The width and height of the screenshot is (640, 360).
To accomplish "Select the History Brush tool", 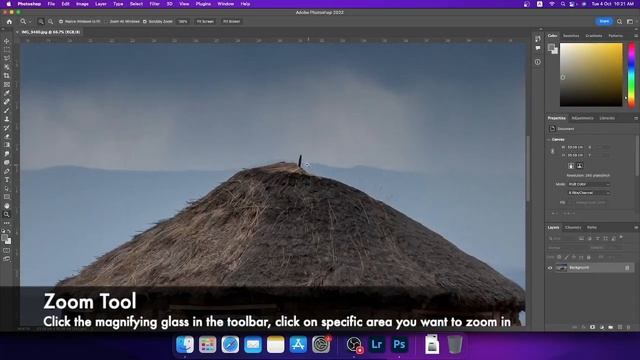I will (7, 127).
